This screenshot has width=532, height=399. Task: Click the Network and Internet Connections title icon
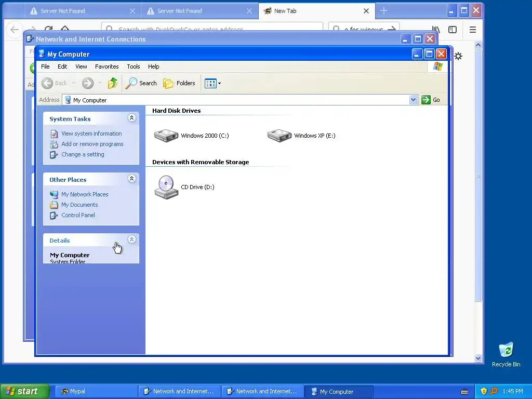[x=30, y=38]
